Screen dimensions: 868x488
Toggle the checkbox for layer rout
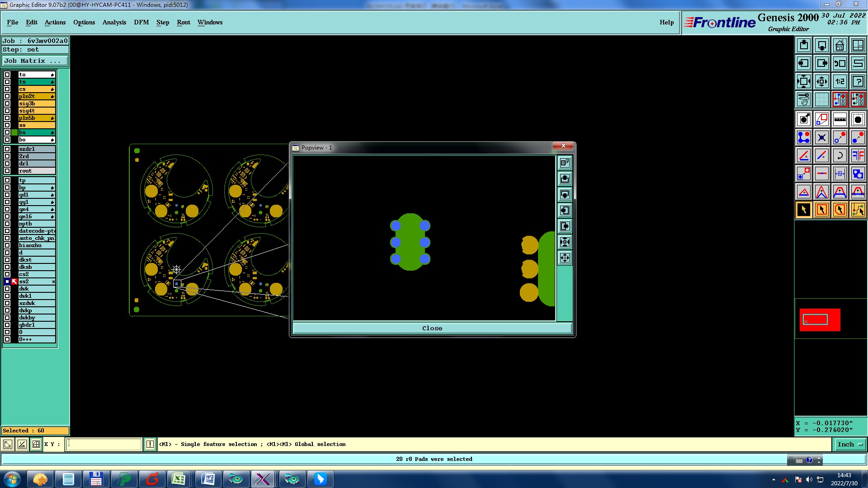(7, 171)
